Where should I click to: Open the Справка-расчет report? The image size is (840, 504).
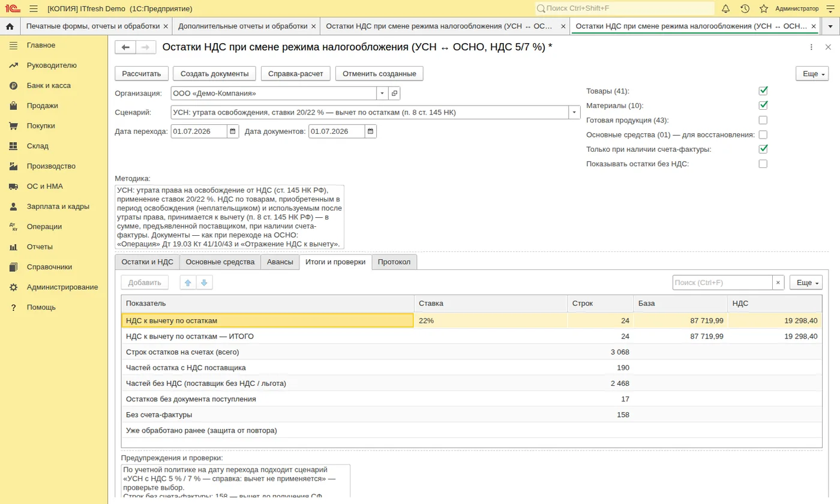point(296,74)
